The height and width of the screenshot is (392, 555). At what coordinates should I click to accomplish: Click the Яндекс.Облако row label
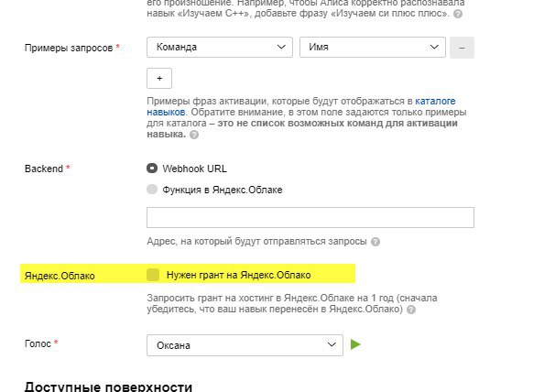60,276
